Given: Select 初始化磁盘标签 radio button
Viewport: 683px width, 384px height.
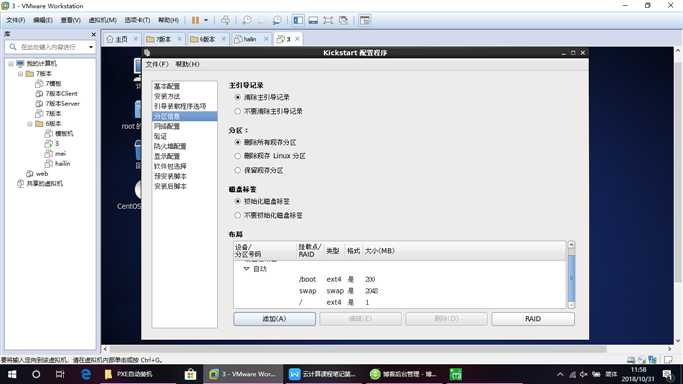Looking at the screenshot, I should pos(237,201).
